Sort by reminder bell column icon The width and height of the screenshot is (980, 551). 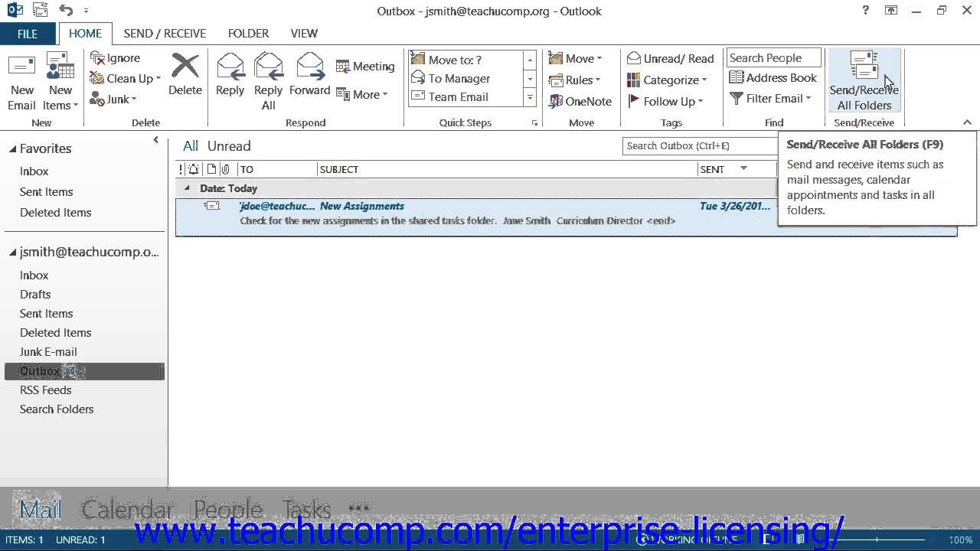[193, 169]
